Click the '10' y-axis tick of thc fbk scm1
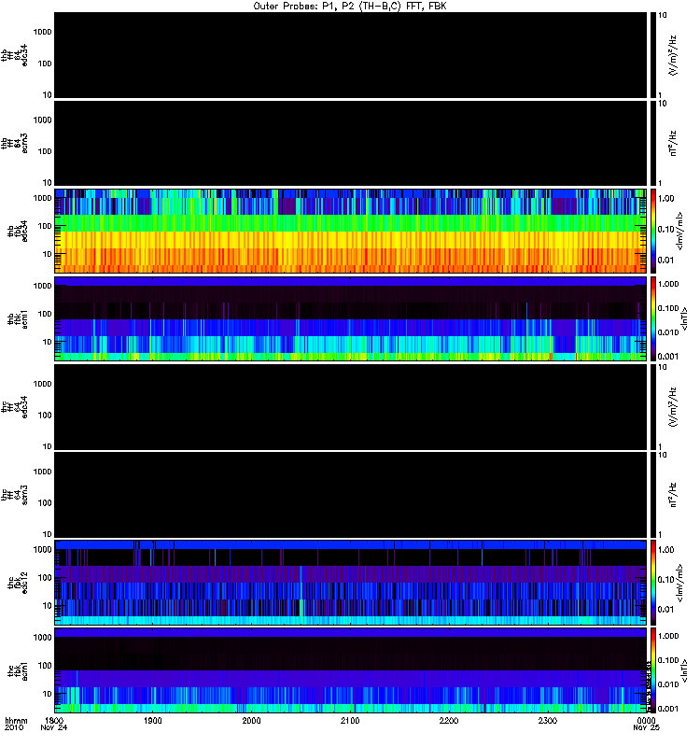Image resolution: width=700 pixels, height=747 pixels. tap(48, 694)
